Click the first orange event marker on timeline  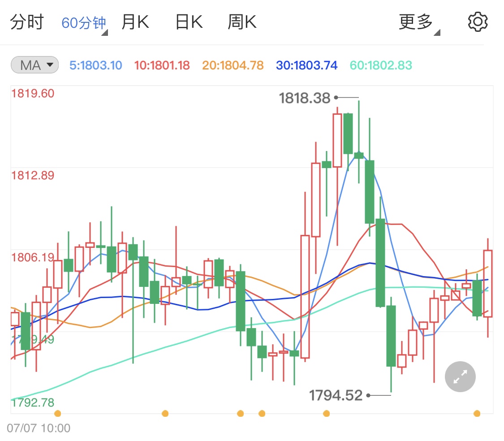pos(58,413)
